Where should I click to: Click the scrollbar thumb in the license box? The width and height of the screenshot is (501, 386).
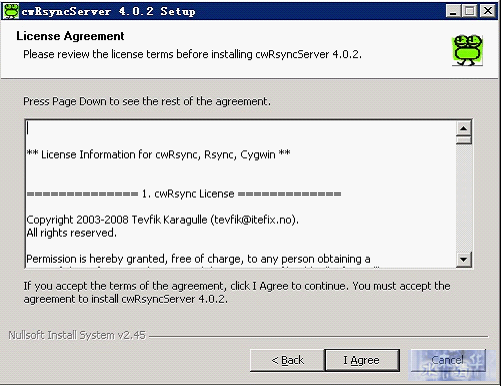point(464,140)
